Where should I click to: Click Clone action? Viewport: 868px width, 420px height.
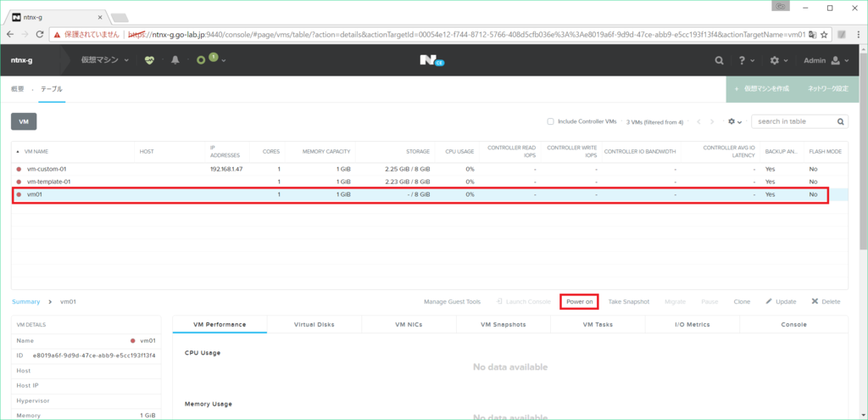click(x=742, y=302)
